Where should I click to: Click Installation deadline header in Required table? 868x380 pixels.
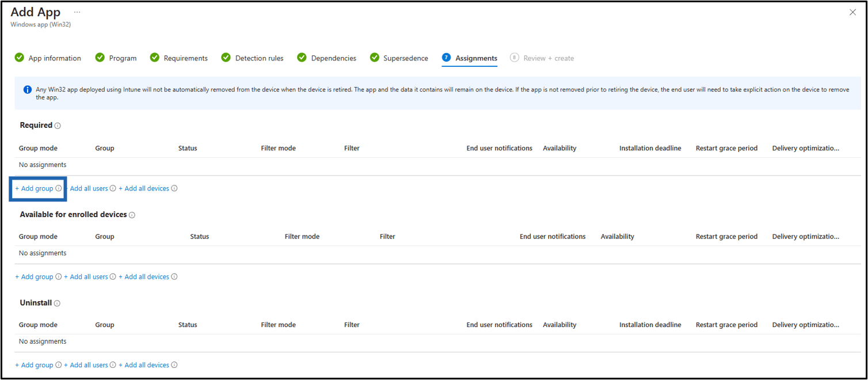(x=650, y=149)
